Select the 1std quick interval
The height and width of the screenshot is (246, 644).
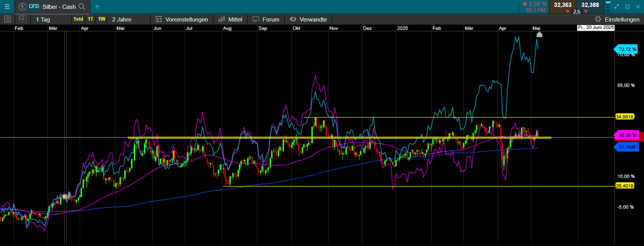tap(78, 19)
